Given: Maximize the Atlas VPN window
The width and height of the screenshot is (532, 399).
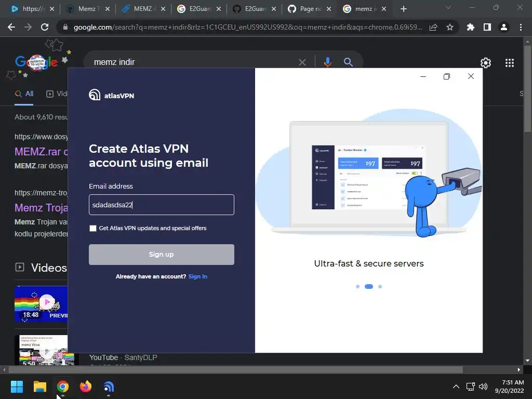Looking at the screenshot, I should [x=447, y=76].
